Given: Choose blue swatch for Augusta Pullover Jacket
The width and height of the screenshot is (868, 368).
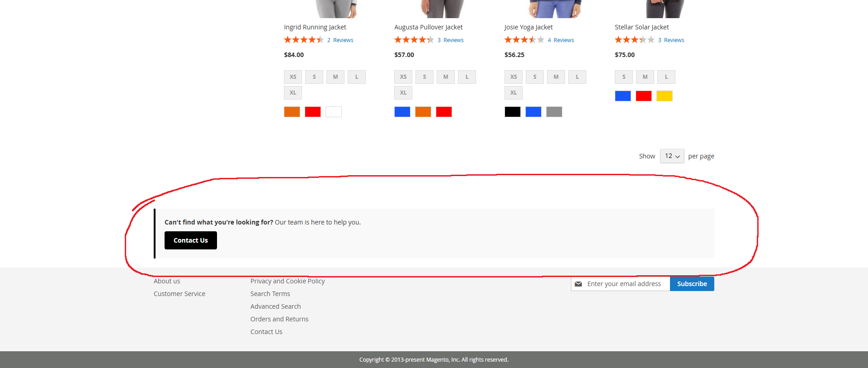Looking at the screenshot, I should tap(402, 112).
